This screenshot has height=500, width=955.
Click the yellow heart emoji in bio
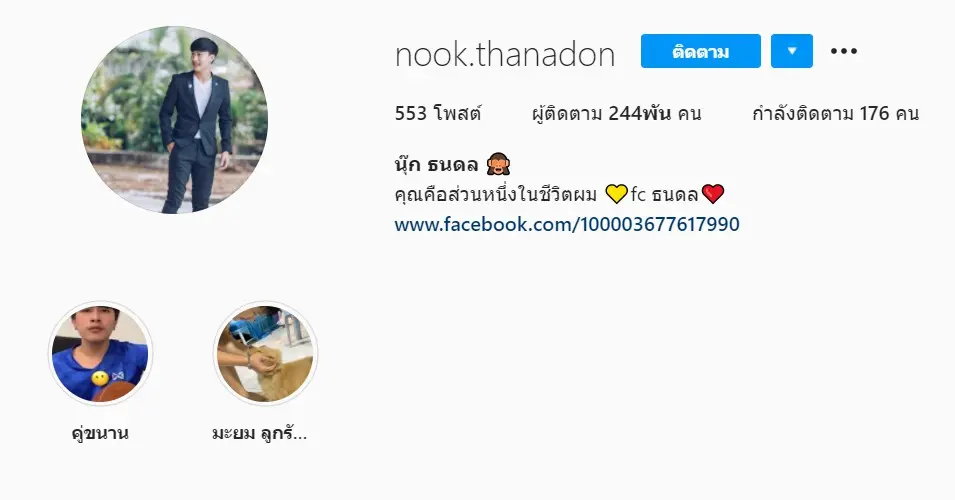click(x=616, y=194)
